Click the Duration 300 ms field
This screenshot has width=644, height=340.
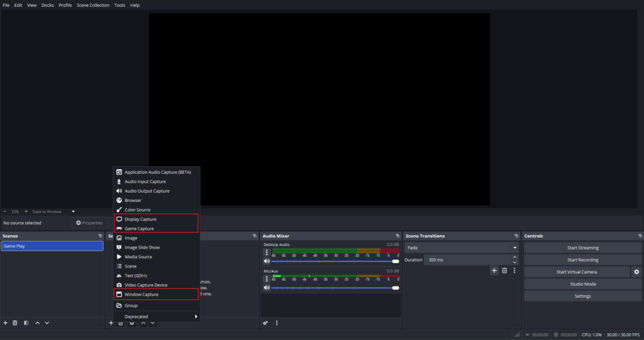pyautogui.click(x=468, y=260)
